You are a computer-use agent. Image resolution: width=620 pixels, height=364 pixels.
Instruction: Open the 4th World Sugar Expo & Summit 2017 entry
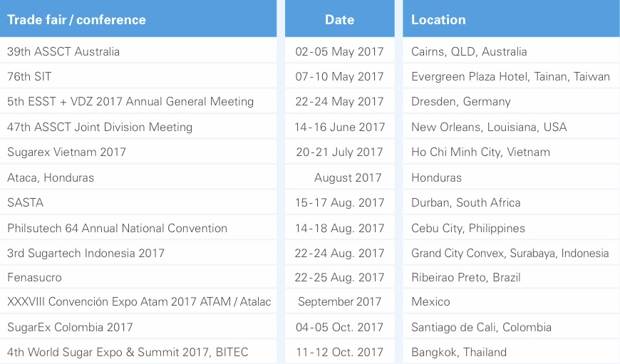pyautogui.click(x=128, y=352)
